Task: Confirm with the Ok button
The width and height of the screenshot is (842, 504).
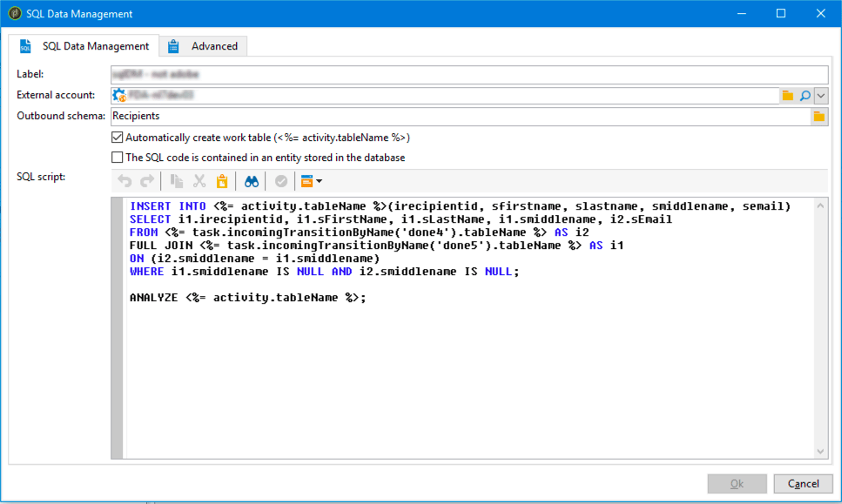Action: point(737,483)
